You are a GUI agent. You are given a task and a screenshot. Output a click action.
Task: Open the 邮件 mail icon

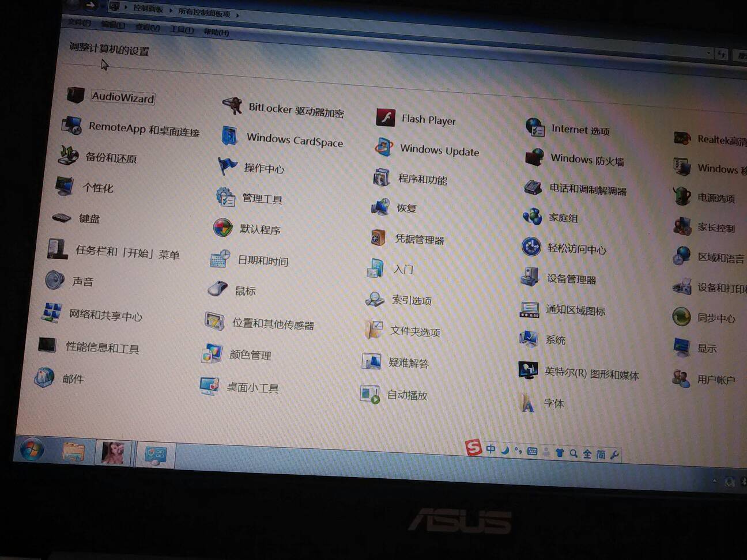coord(44,377)
